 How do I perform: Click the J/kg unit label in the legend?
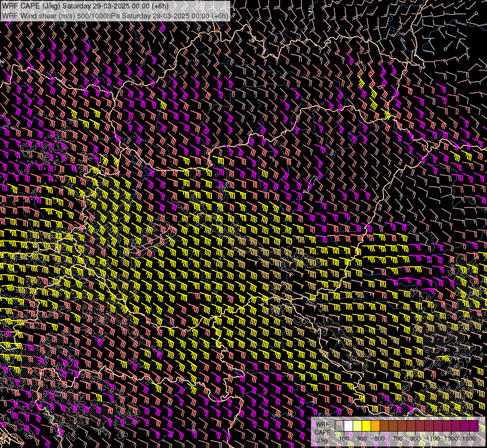(x=323, y=440)
